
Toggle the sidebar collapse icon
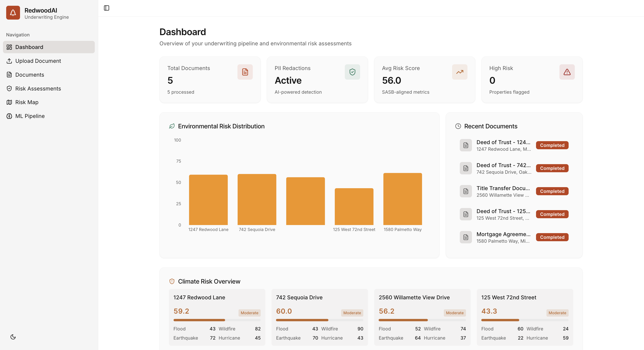(x=106, y=8)
